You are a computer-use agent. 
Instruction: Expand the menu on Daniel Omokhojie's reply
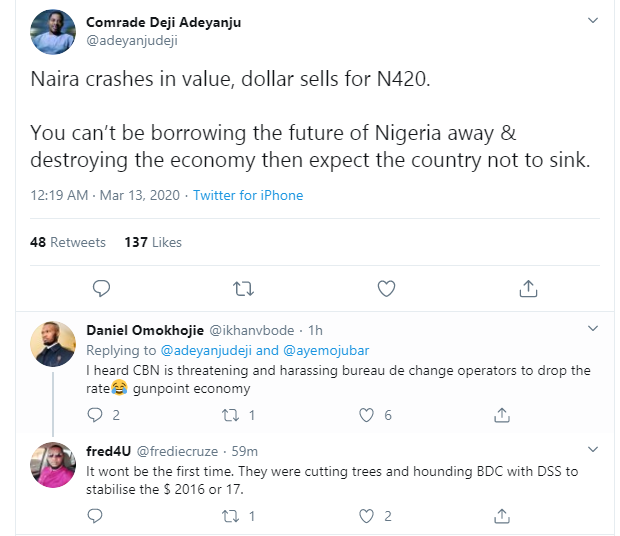(x=592, y=328)
